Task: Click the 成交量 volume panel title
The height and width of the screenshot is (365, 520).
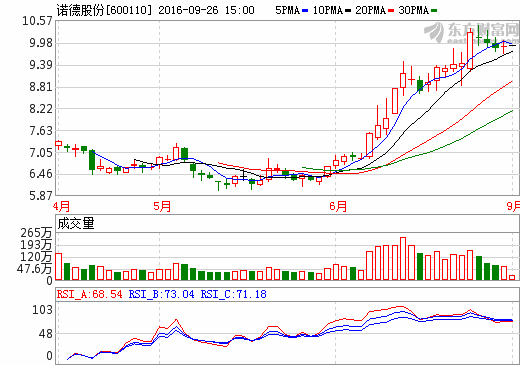Action: (x=76, y=223)
